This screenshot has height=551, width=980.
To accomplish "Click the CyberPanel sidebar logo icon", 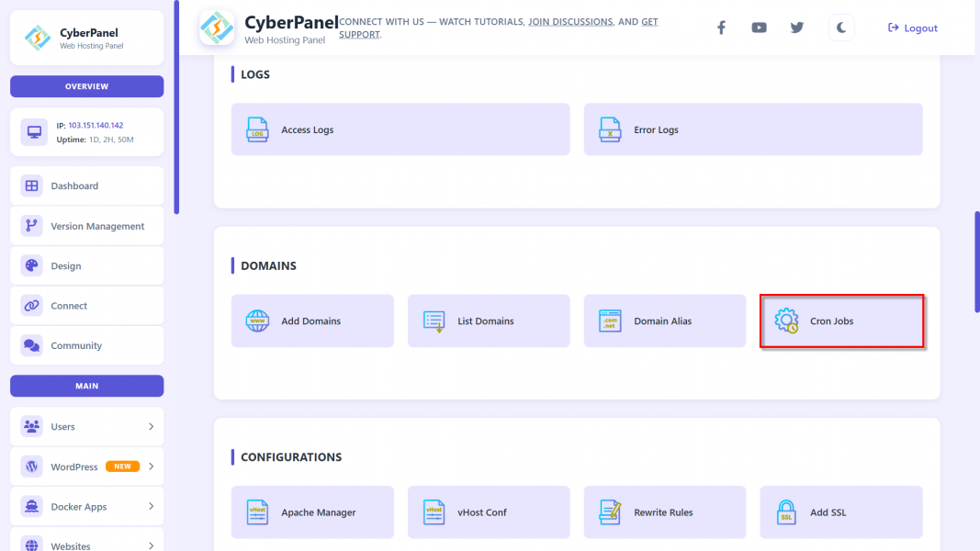I will (x=38, y=38).
